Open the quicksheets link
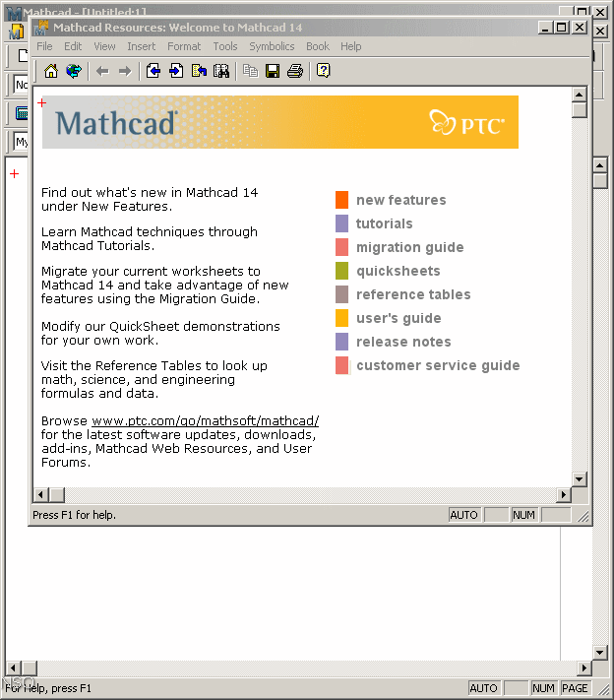This screenshot has height=700, width=614. point(399,271)
